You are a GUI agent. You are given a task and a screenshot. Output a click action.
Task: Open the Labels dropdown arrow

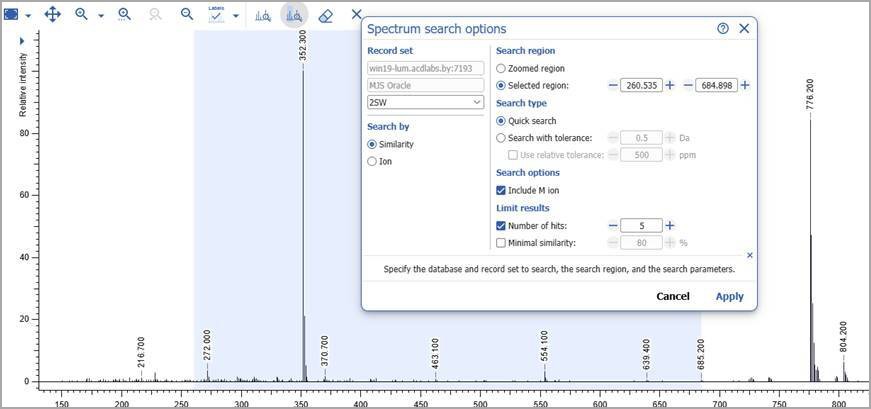tap(236, 16)
